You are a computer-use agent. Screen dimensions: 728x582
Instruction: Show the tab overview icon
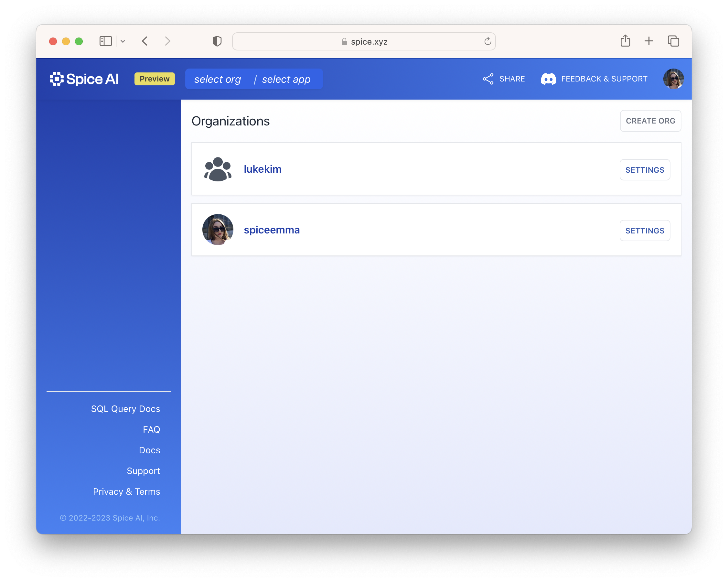pos(673,41)
